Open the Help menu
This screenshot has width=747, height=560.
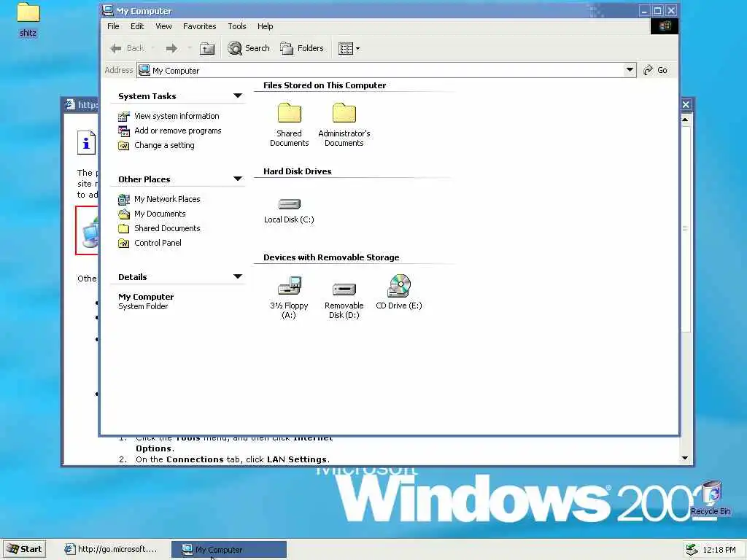click(266, 26)
